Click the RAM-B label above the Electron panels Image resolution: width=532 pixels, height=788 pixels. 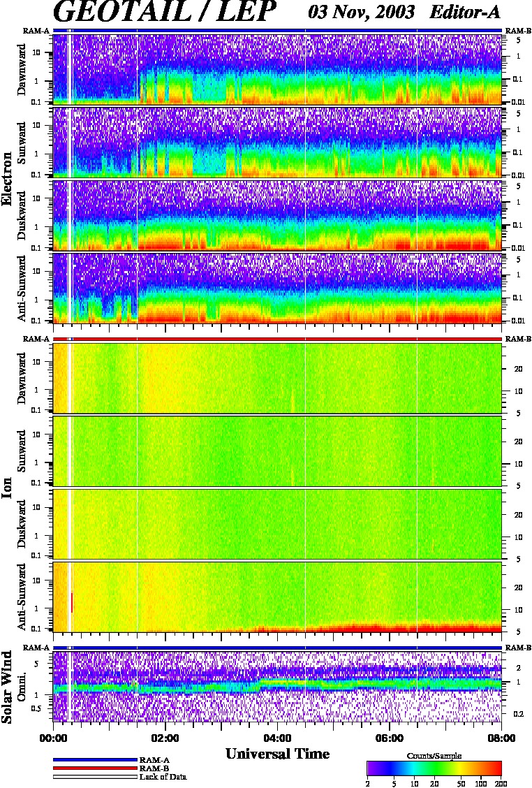[518, 31]
